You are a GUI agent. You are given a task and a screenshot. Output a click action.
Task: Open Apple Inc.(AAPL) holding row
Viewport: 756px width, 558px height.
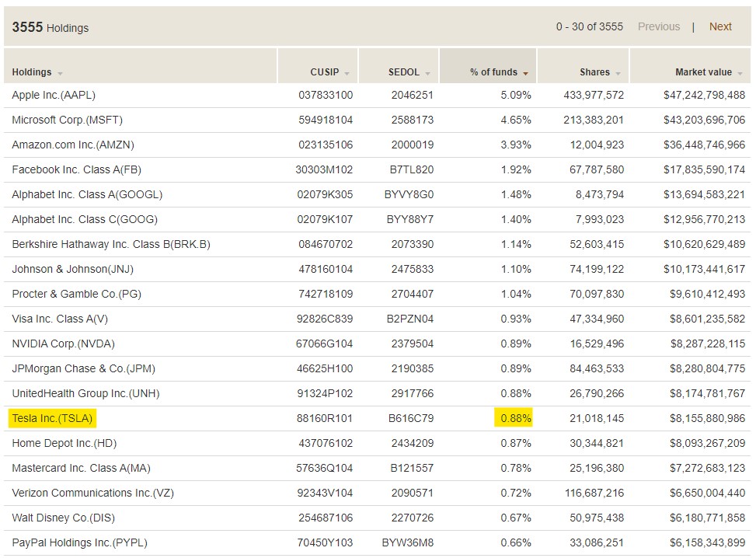(377, 95)
